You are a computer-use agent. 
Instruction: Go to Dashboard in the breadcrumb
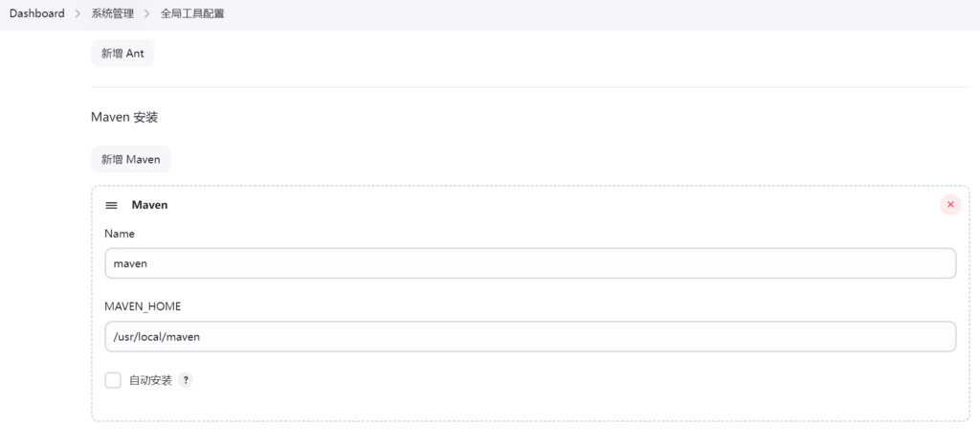coord(37,14)
